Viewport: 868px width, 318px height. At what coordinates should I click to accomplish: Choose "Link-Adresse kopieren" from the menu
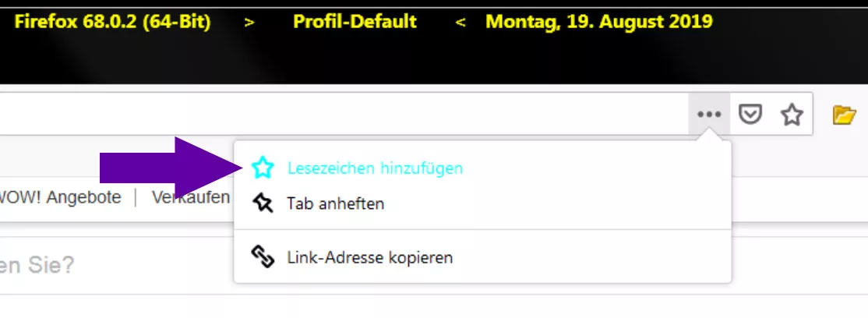click(483, 258)
